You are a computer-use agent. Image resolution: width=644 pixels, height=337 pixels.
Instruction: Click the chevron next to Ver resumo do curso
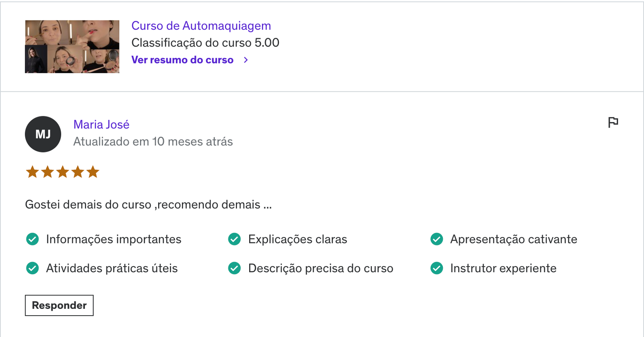(x=246, y=60)
